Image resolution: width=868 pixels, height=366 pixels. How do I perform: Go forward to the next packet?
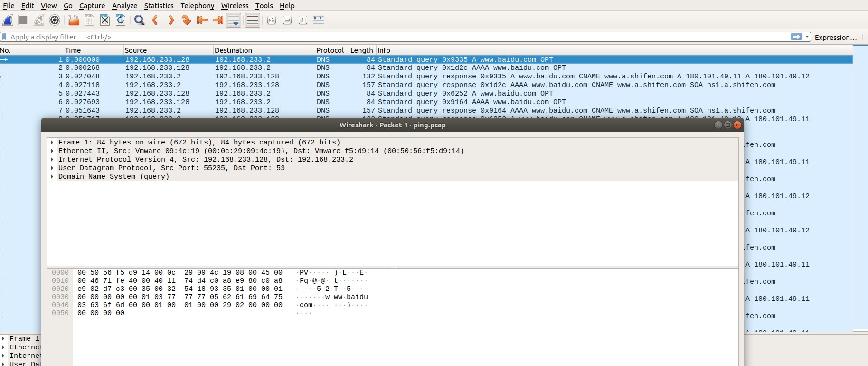click(x=171, y=20)
